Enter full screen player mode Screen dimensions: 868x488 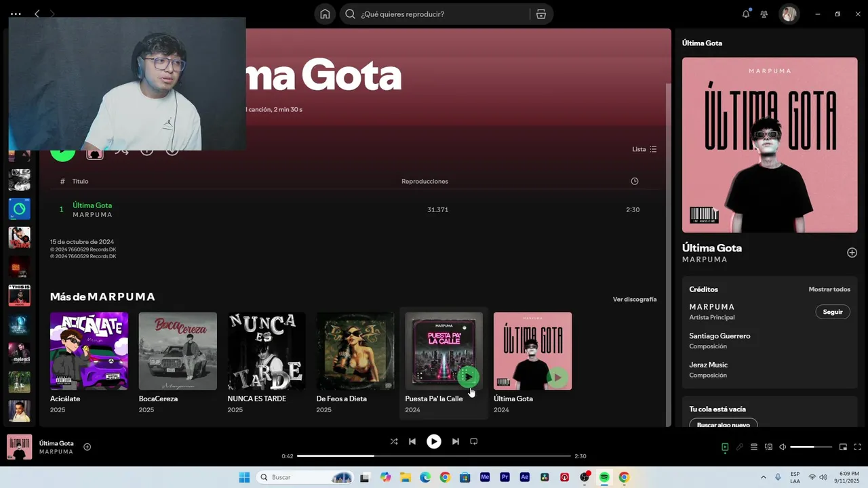tap(858, 447)
